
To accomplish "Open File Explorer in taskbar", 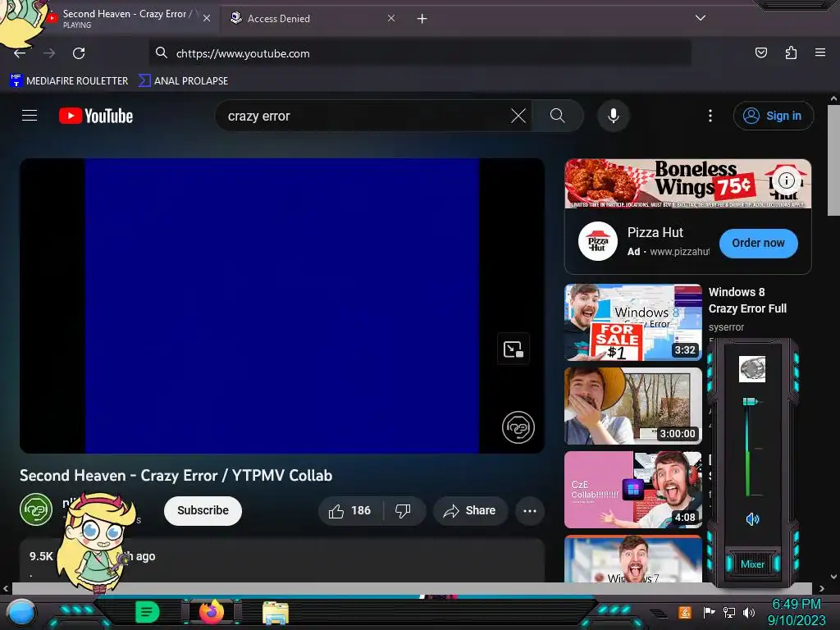I will [276, 613].
